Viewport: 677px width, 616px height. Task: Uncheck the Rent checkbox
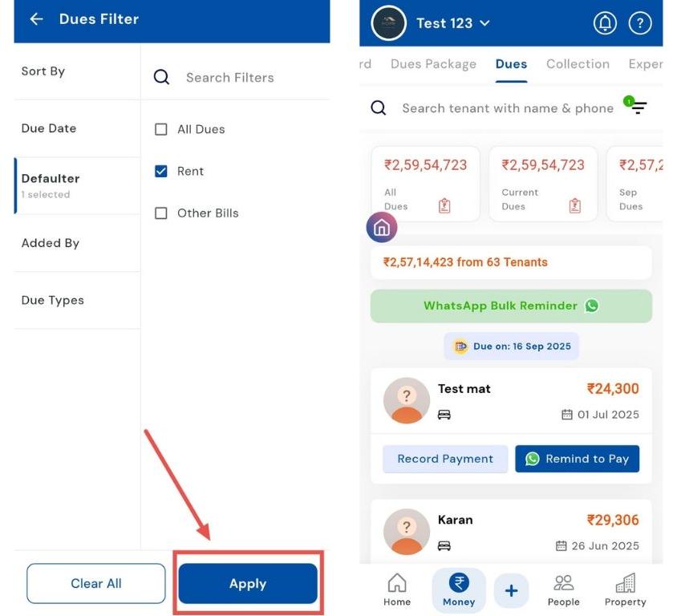click(161, 171)
